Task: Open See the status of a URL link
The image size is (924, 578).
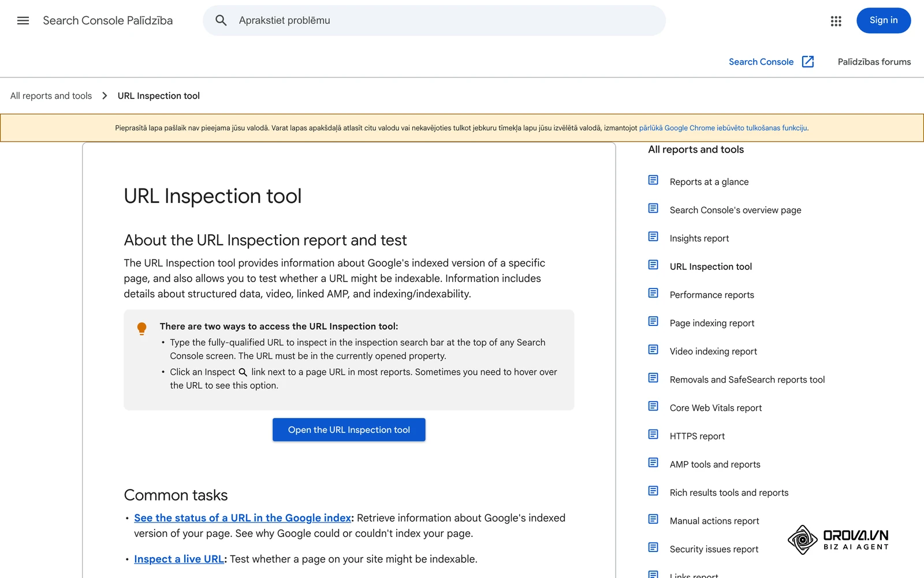Action: click(243, 518)
